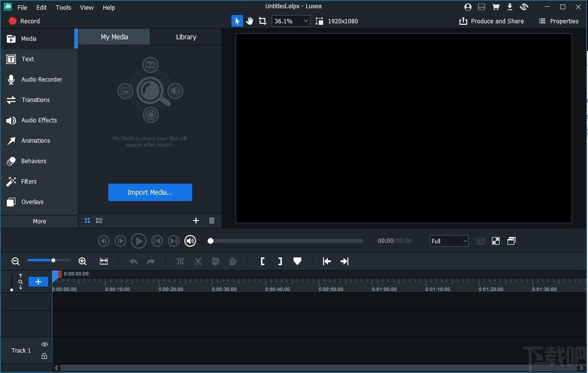Open the Tools menu

coord(63,7)
